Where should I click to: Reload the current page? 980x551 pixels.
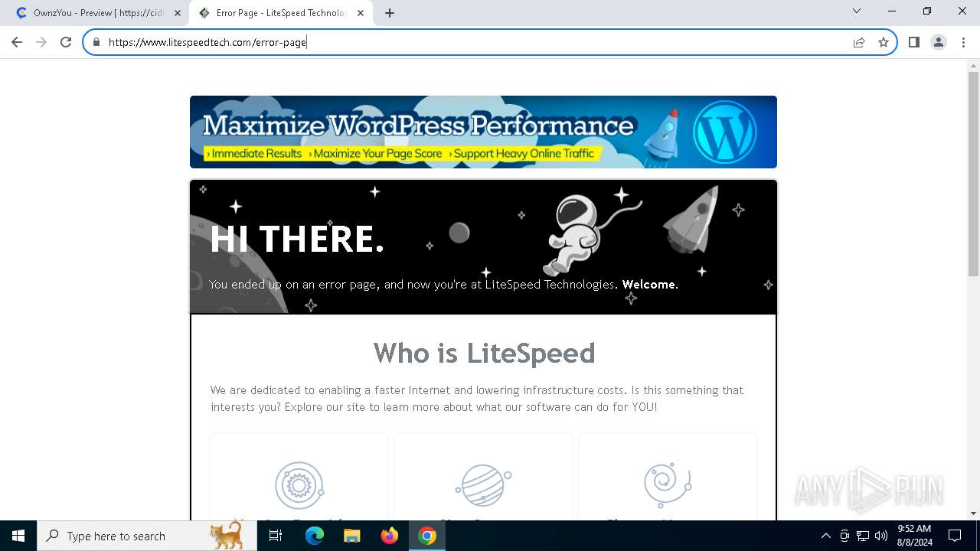point(66,42)
